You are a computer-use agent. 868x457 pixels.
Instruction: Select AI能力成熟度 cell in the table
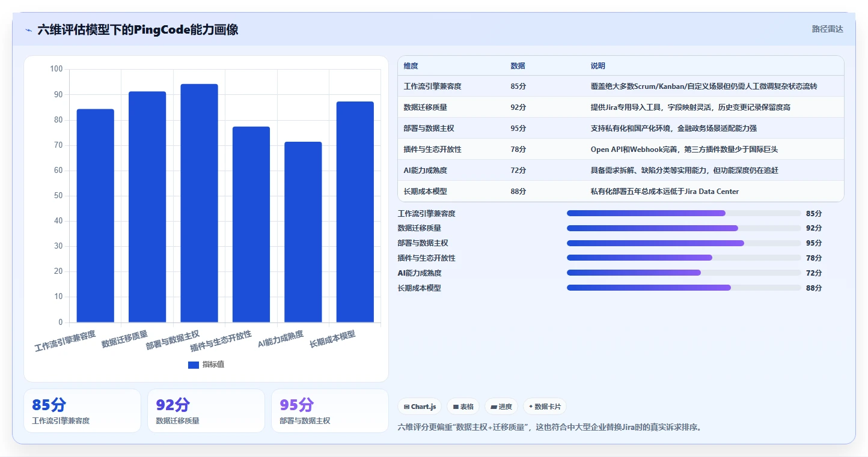coord(426,171)
